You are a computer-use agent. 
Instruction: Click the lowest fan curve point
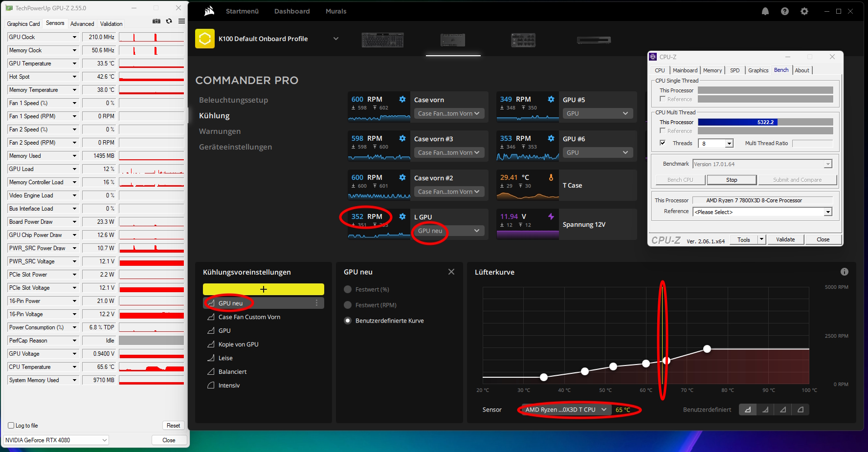click(544, 377)
